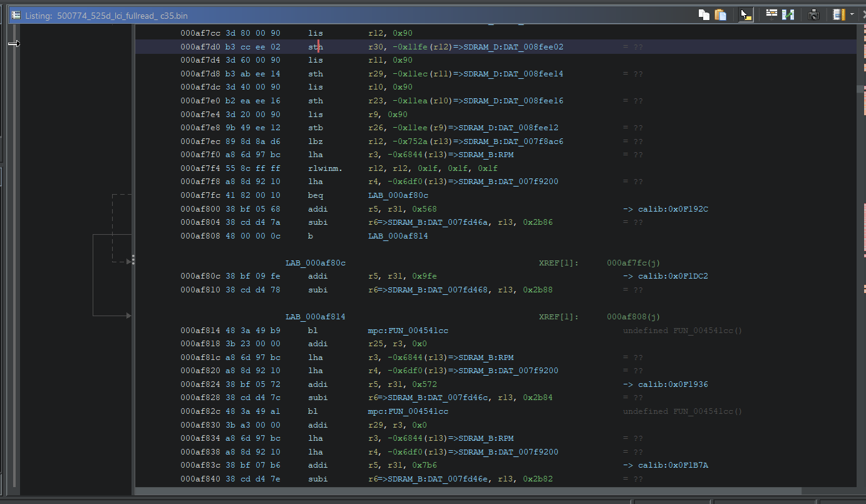866x504 pixels.
Task: Open the dropdown arrow beside ruler icon
Action: (x=852, y=15)
